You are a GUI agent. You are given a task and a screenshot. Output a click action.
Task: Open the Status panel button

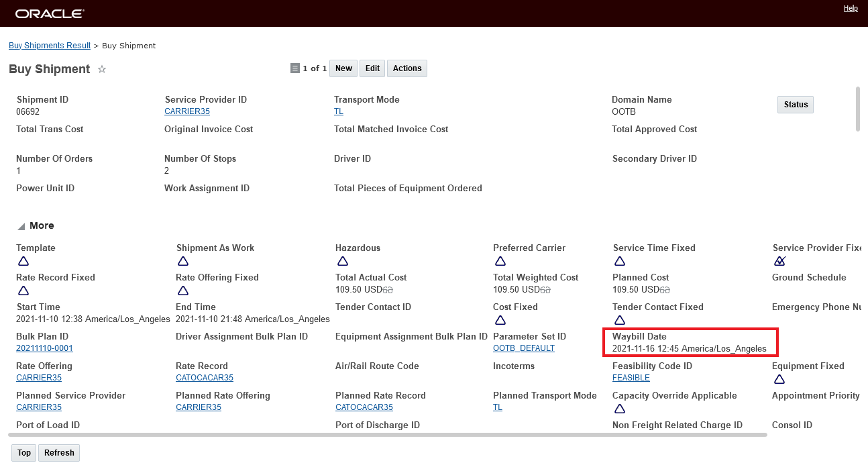point(796,105)
